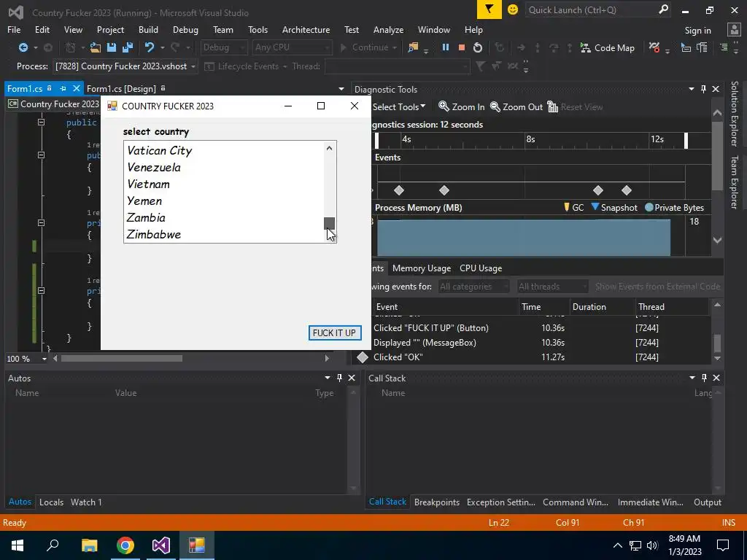Open the Debug configuration dropdown
The image size is (747, 560).
coord(223,47)
